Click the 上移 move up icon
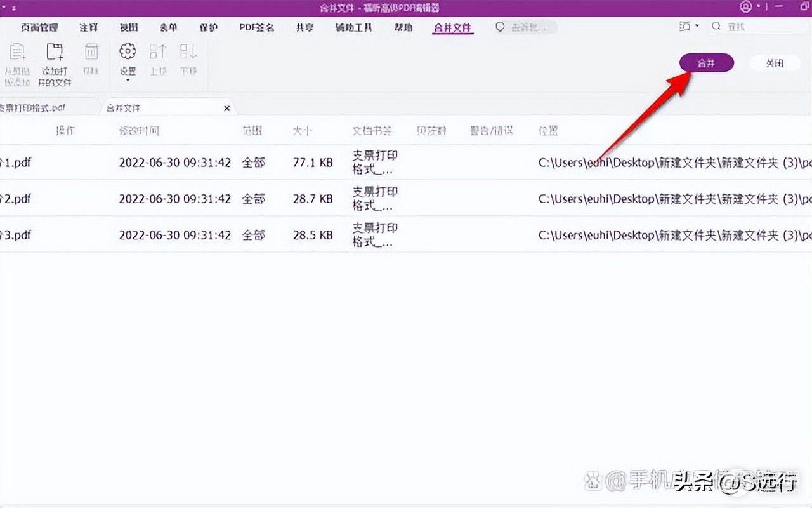 [158, 51]
